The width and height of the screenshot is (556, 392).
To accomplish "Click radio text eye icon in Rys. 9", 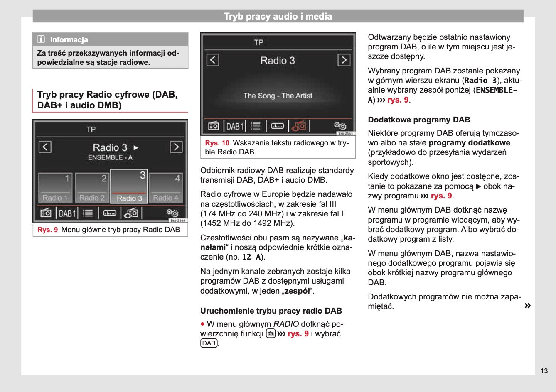I will [x=132, y=213].
